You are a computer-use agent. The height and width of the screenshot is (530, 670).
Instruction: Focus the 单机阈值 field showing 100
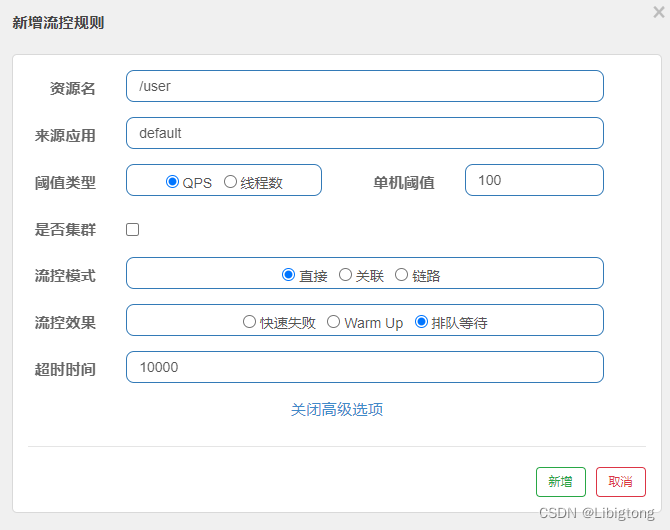(534, 180)
